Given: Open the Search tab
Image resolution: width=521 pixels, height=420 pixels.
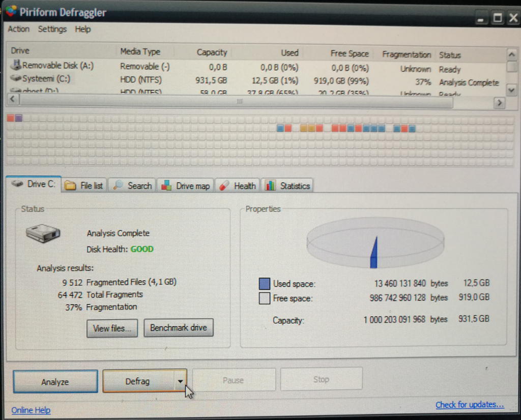Looking at the screenshot, I should click(x=132, y=185).
